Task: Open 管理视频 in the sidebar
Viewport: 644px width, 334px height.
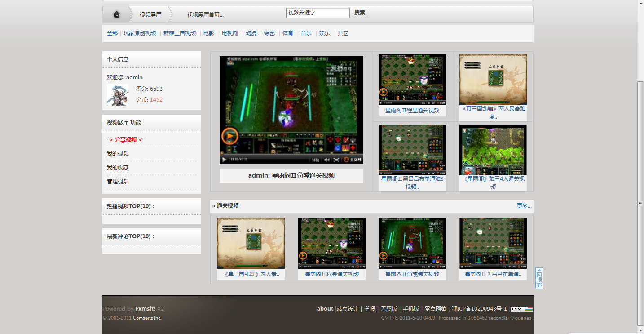Action: tap(118, 182)
